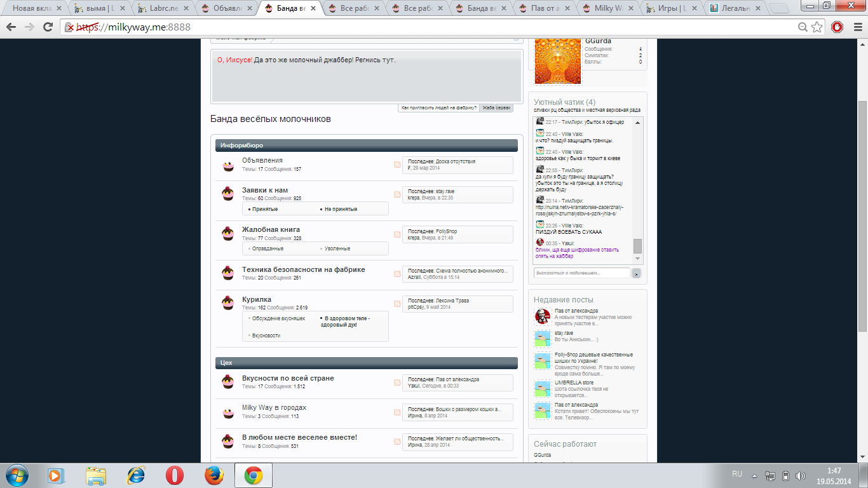Viewport: 868px width, 488px height.
Task: Open File Explorer from the taskbar
Action: coord(97,475)
